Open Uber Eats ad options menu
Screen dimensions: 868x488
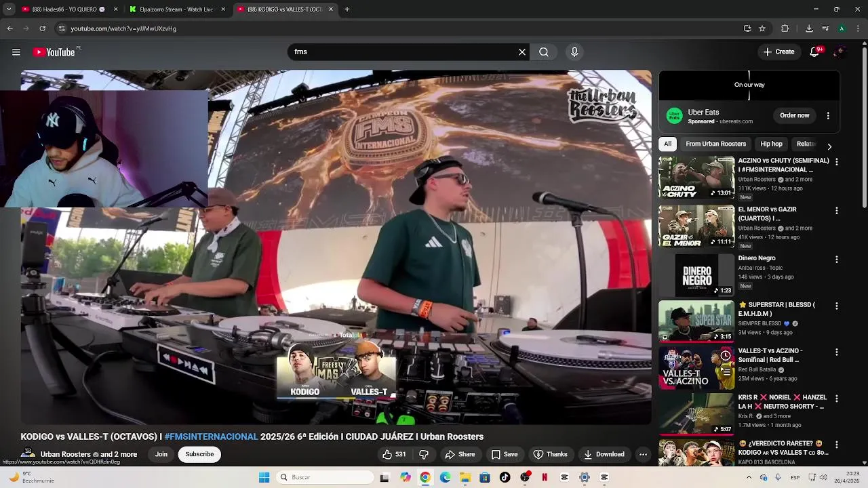pos(828,116)
